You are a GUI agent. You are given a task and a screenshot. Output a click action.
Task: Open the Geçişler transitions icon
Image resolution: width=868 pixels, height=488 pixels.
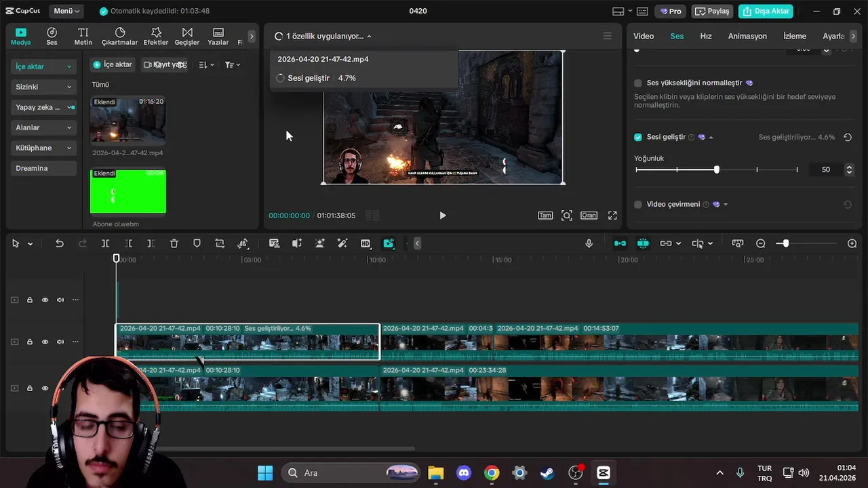(x=187, y=37)
